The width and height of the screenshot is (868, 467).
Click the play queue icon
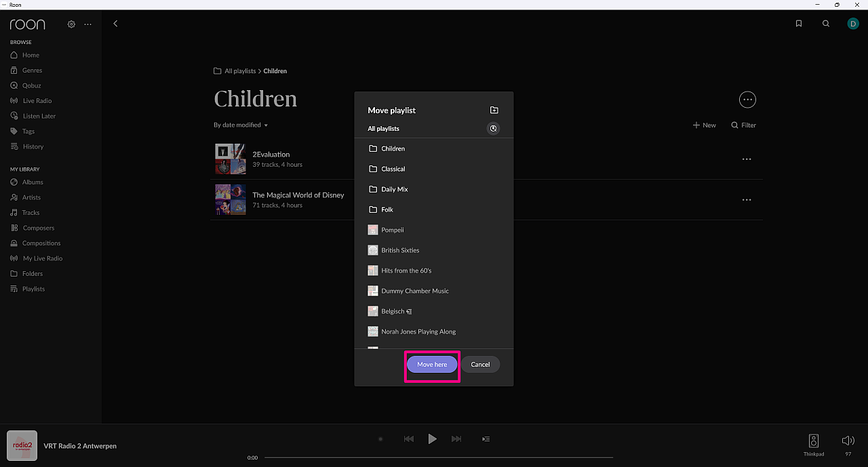(x=486, y=439)
